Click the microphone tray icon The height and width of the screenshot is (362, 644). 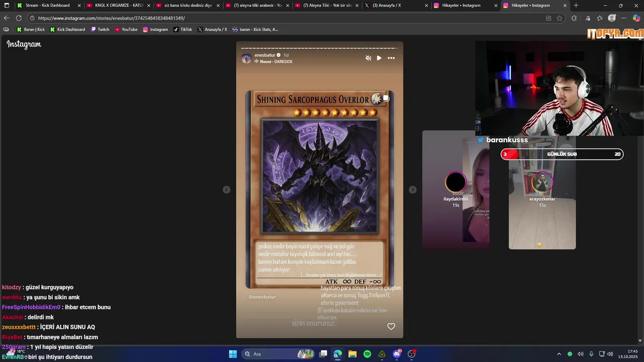coord(591,354)
